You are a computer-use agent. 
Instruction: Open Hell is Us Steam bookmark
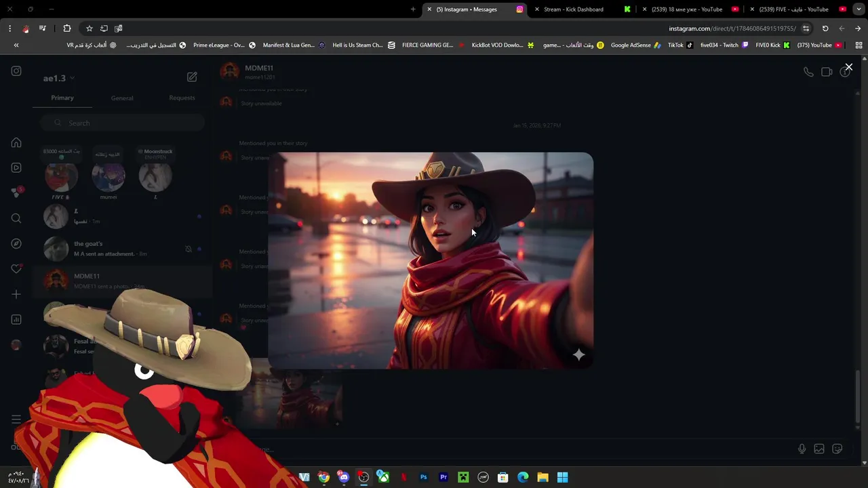(363, 45)
